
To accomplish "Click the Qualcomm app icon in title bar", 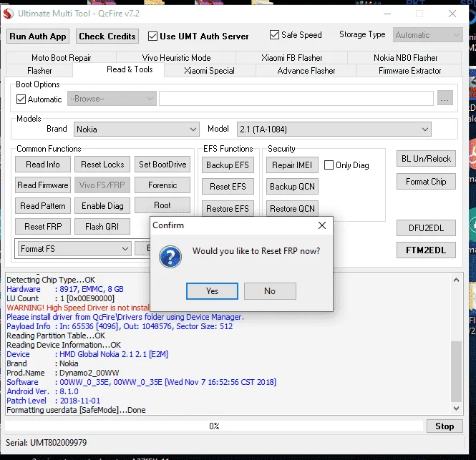I will point(8,14).
